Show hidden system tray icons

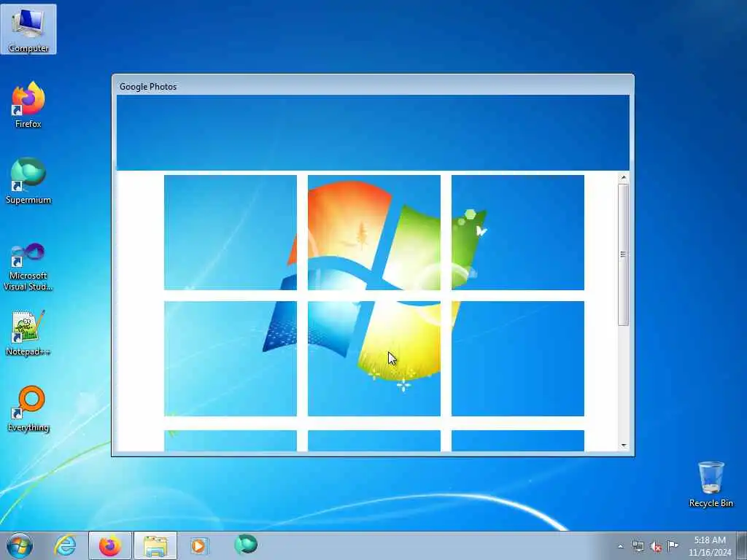pos(620,546)
